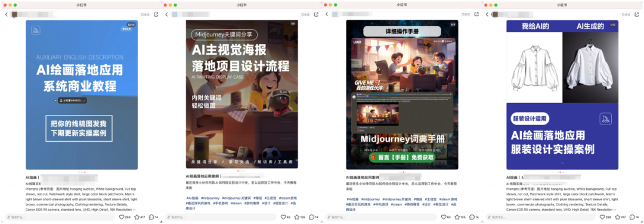Open #视觉设计 hashtag in 详细操作手册 window
The image size is (644, 224).
(x=441, y=204)
